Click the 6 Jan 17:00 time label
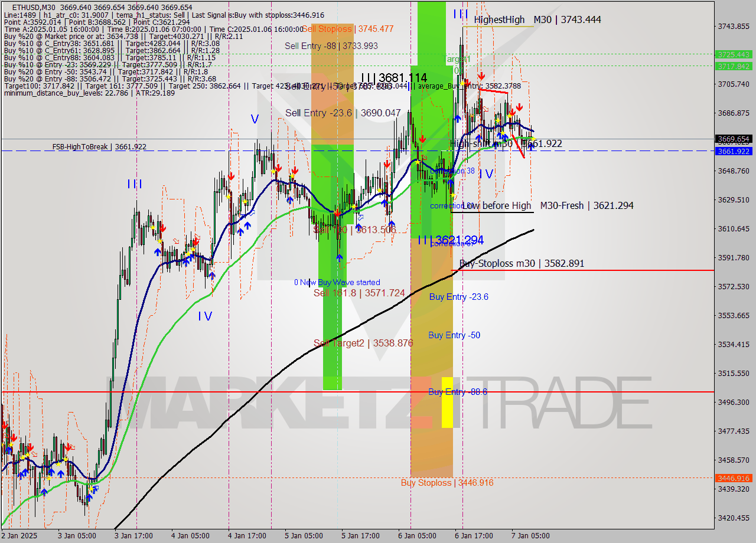756x543 pixels. coord(474,536)
